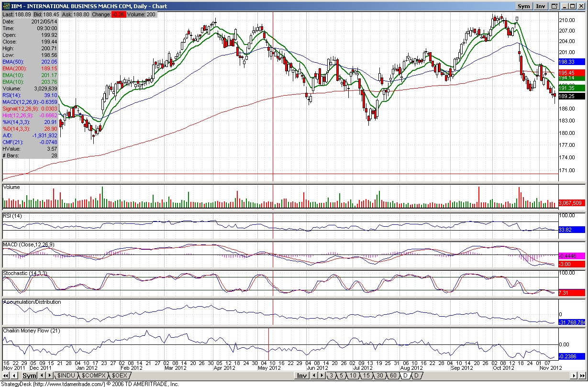Image resolution: width=588 pixels, height=387 pixels.
Task: Click the Chaikin Money Flow value -0.2386
Action: pos(572,356)
